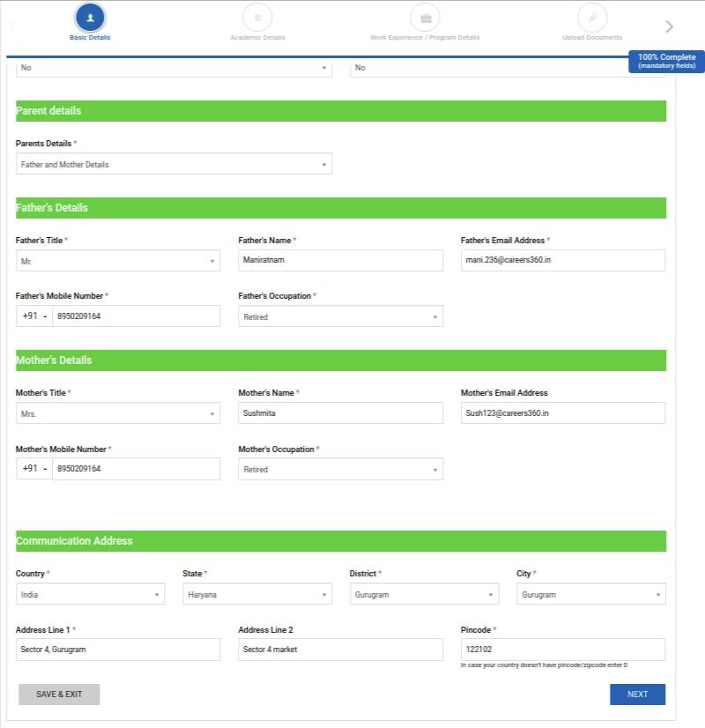Click the Work Experience briefcase icon

click(x=424, y=15)
